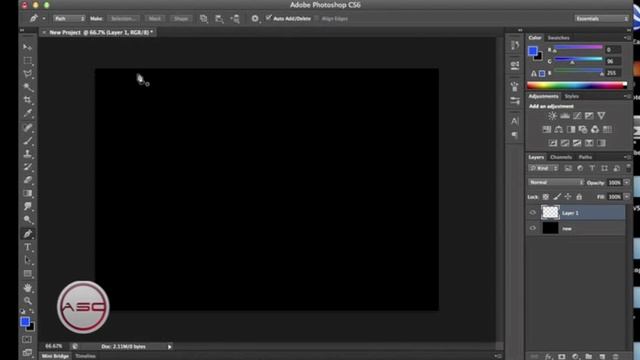Open the History collapsed panel icon
The image size is (640, 360).
click(515, 45)
